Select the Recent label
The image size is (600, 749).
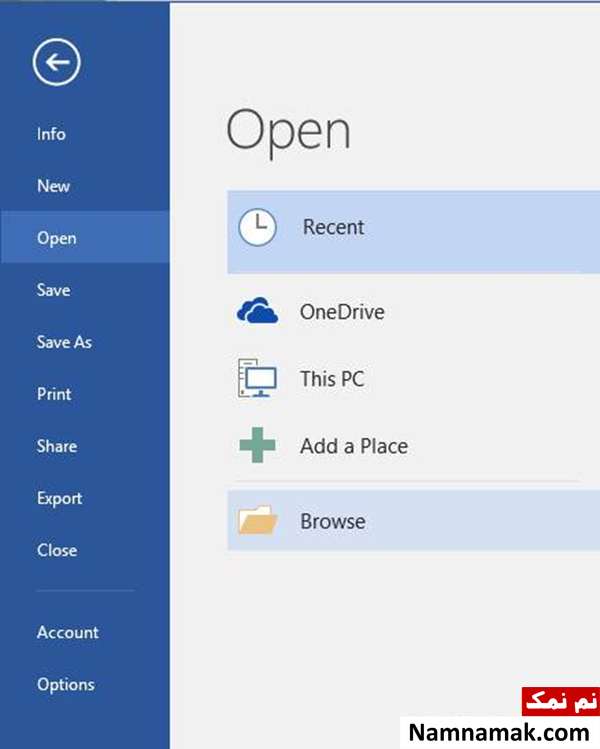(x=333, y=227)
